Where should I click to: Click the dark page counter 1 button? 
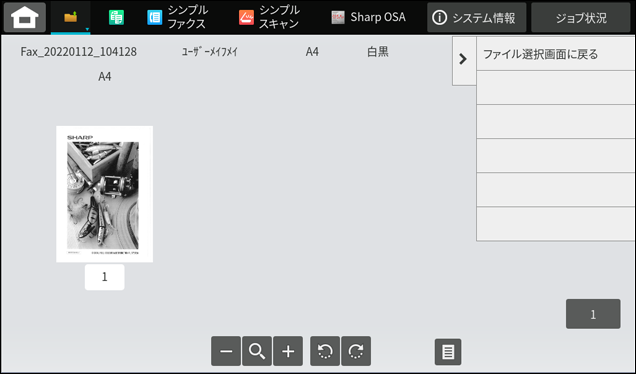coord(593,314)
